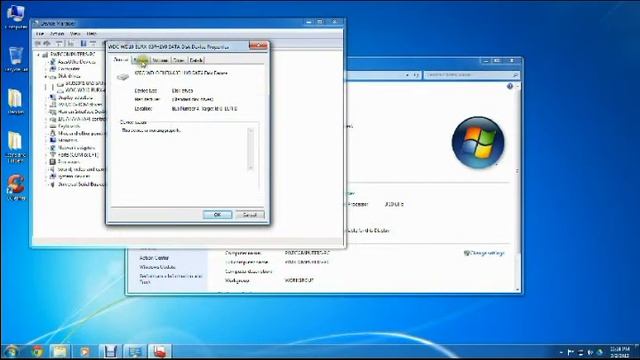Expand the Universal Serial Bus controllers node

[x=46, y=184]
